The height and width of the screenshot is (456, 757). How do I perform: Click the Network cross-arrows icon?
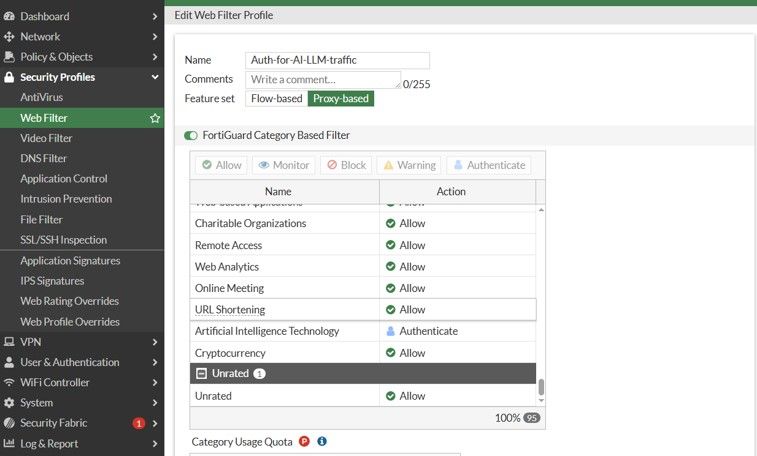[9, 37]
